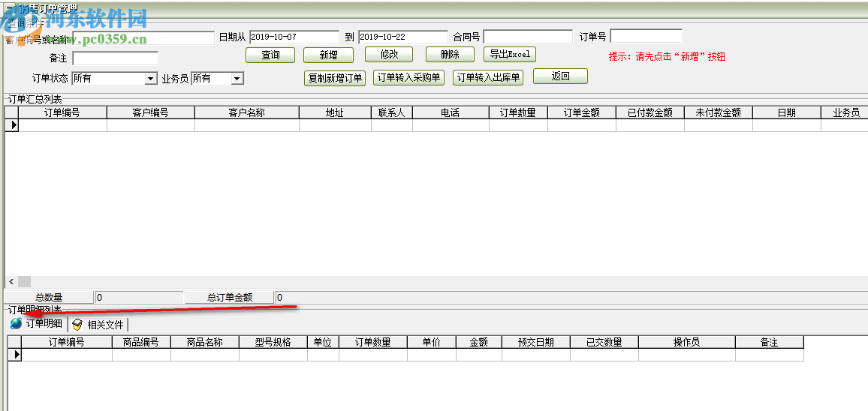Image resolution: width=868 pixels, height=411 pixels.
Task: Click the 复制新增订单 button
Action: [x=335, y=78]
